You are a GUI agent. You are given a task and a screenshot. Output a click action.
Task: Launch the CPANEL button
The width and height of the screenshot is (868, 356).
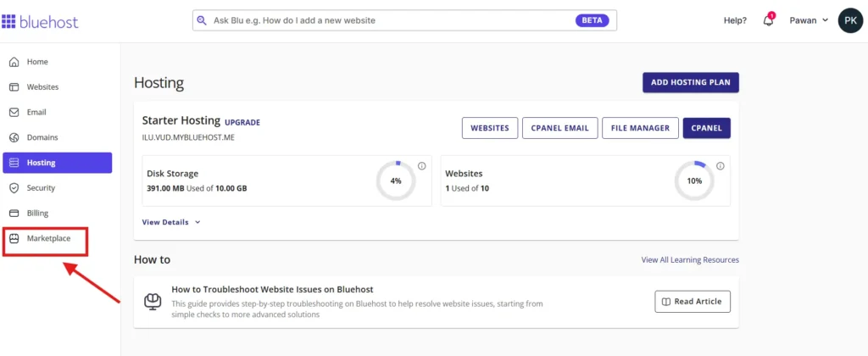(706, 128)
